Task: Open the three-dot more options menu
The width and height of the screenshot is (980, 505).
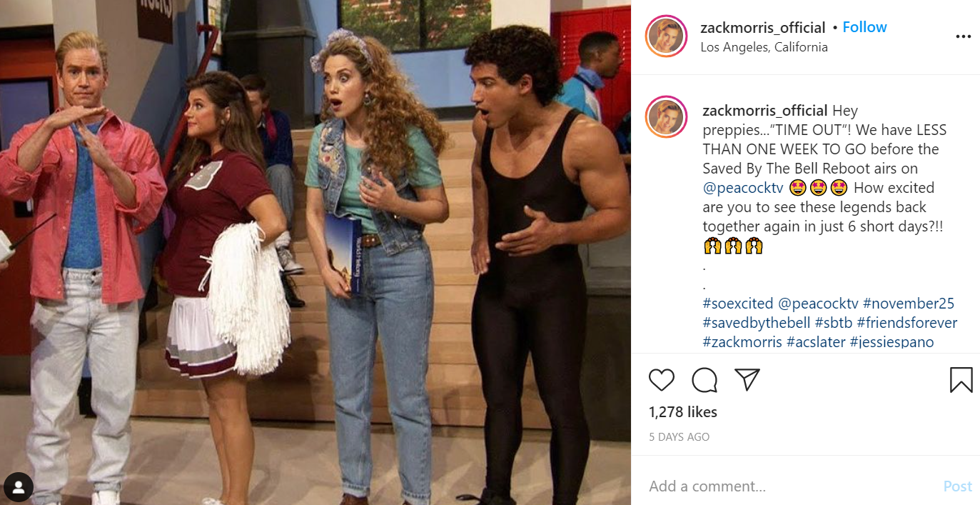Action: [x=963, y=37]
